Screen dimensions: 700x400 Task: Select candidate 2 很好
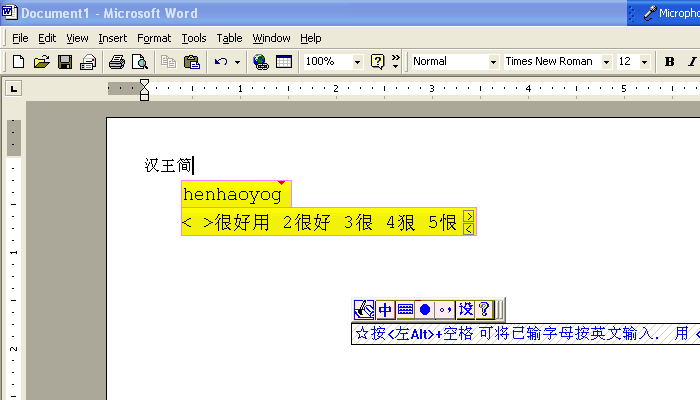[x=307, y=222]
